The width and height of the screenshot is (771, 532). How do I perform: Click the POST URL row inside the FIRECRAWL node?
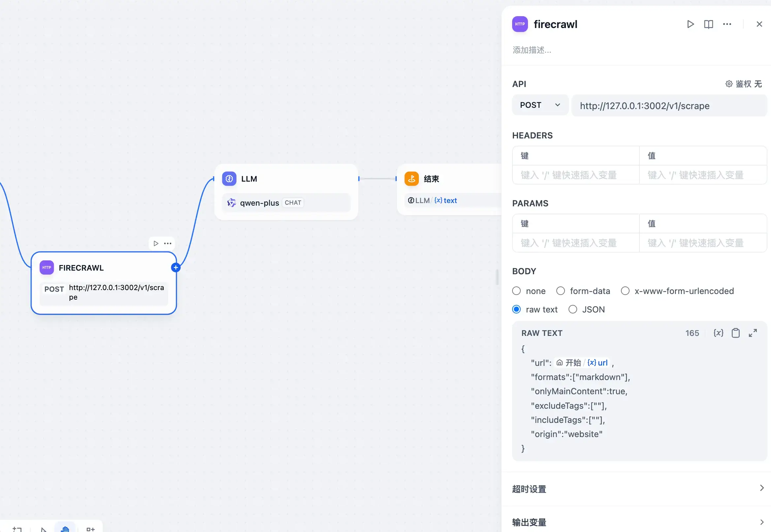coord(104,293)
